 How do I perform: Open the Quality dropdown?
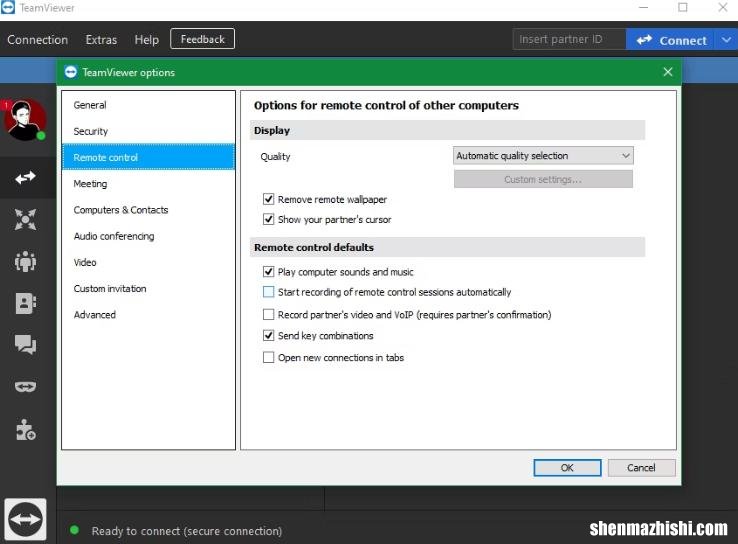(x=543, y=156)
